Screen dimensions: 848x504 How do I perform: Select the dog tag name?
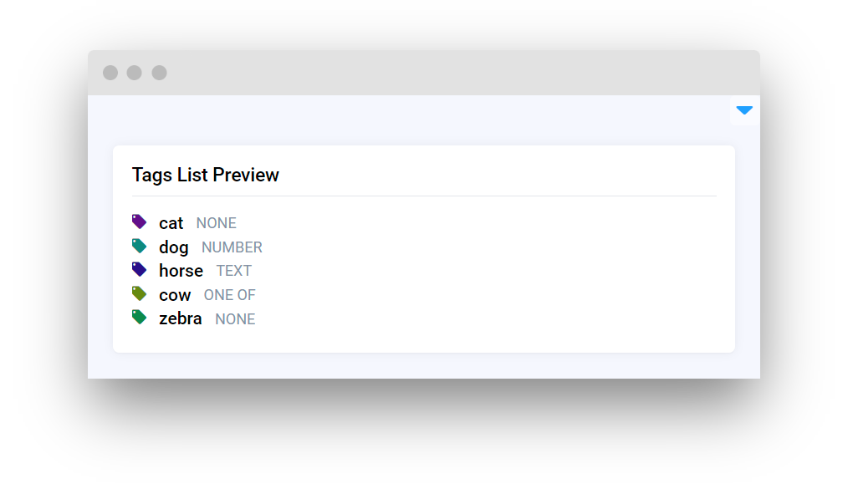point(173,247)
